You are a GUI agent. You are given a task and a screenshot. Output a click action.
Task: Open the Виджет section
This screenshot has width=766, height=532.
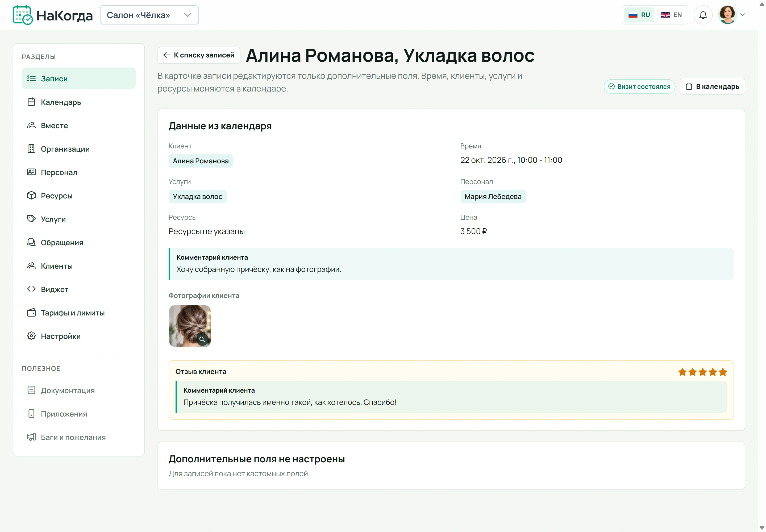(x=79, y=289)
